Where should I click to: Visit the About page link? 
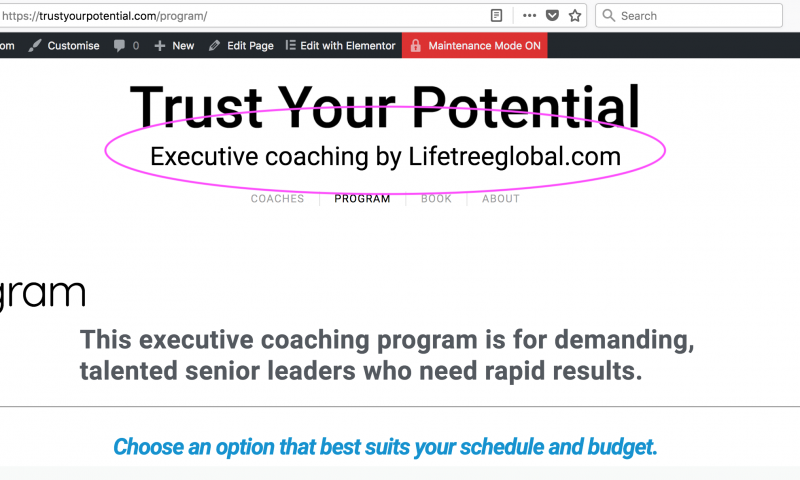click(501, 199)
